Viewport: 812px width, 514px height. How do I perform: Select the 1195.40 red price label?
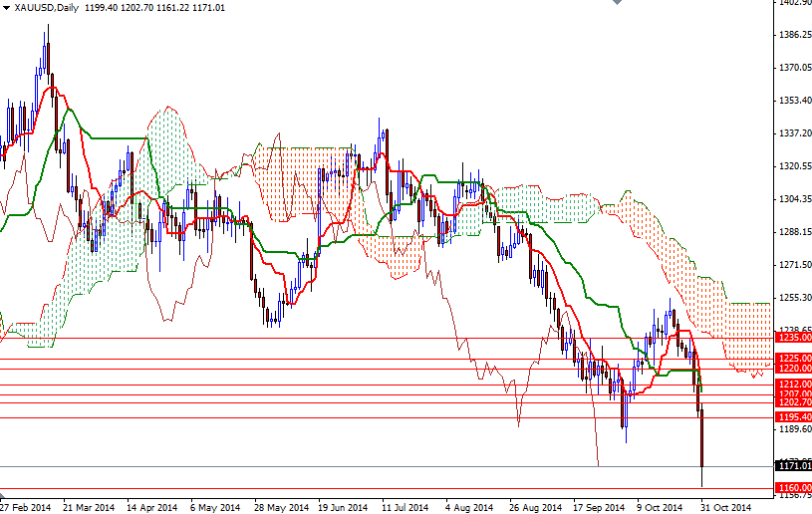point(793,417)
